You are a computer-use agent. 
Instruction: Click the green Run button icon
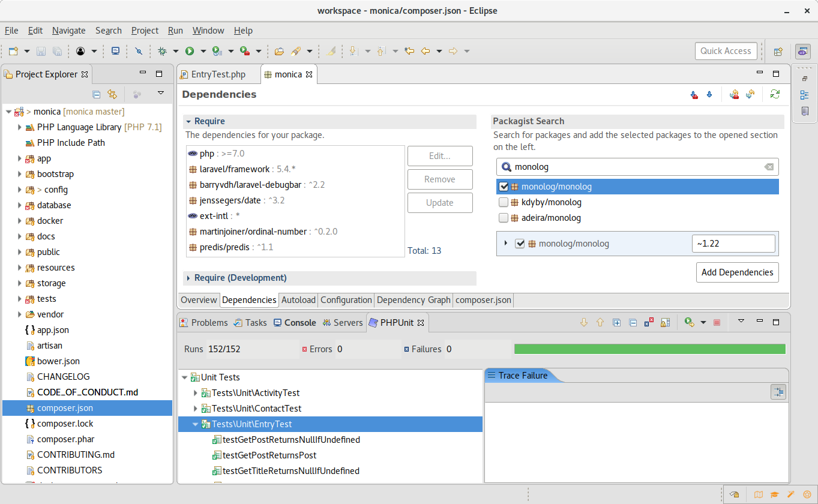[190, 52]
